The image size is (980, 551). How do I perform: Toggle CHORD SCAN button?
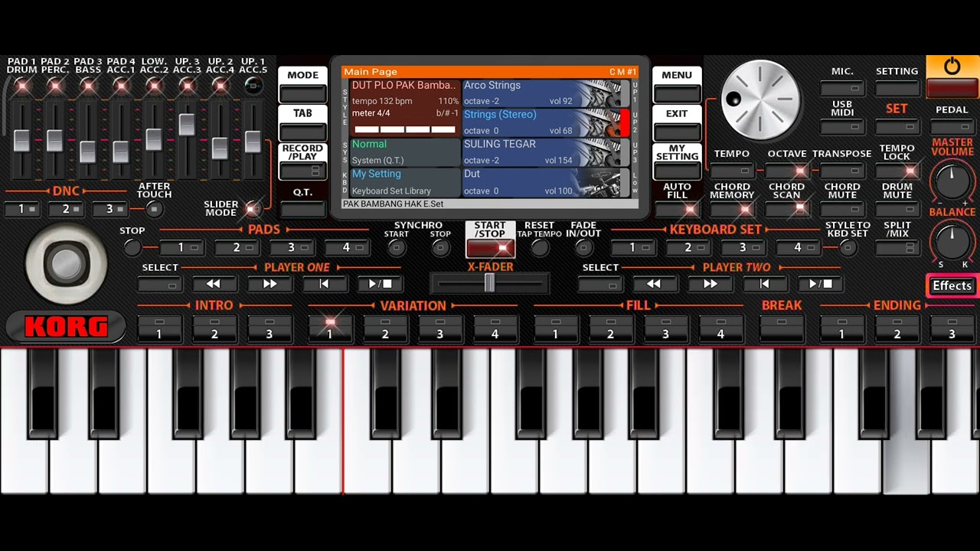787,209
